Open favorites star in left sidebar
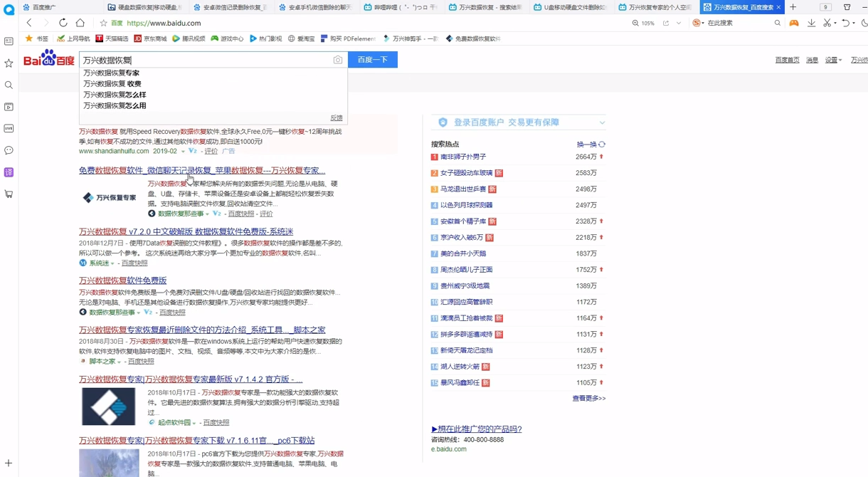 pos(9,63)
